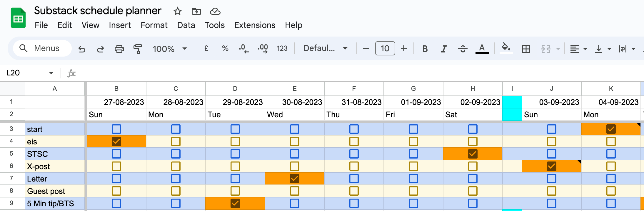This screenshot has height=211, width=644.
Task: Expand horizontal align dropdown arrow
Action: pos(585,49)
